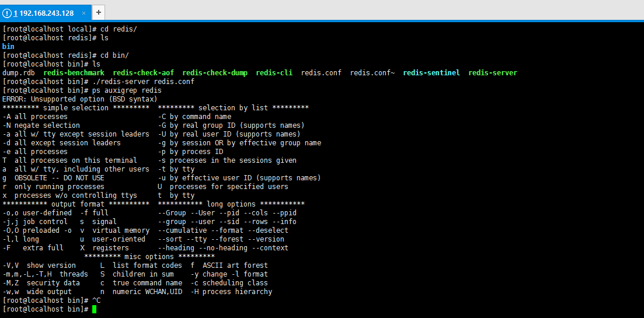Click the 'misc options' header
Screen dimensions: 644x318
[149, 257]
